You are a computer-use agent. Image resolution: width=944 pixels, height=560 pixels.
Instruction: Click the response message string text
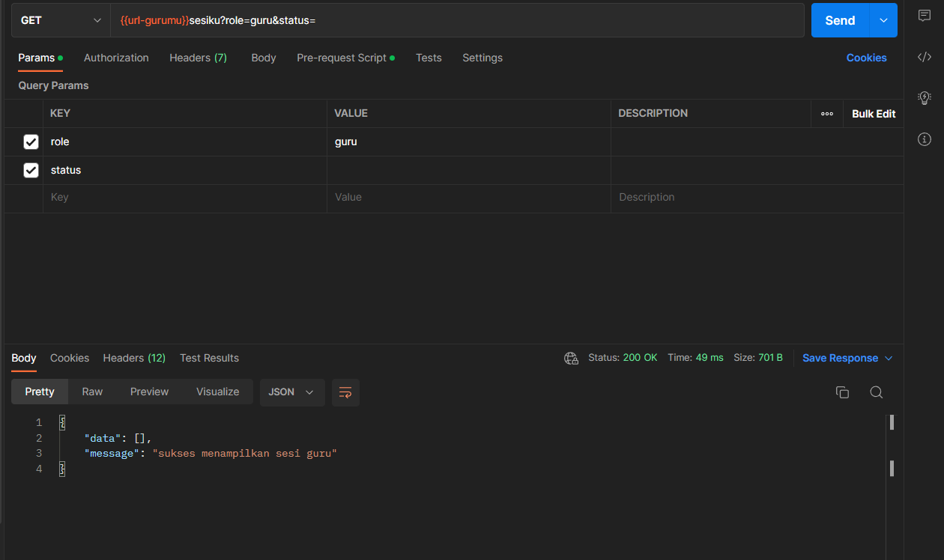244,454
